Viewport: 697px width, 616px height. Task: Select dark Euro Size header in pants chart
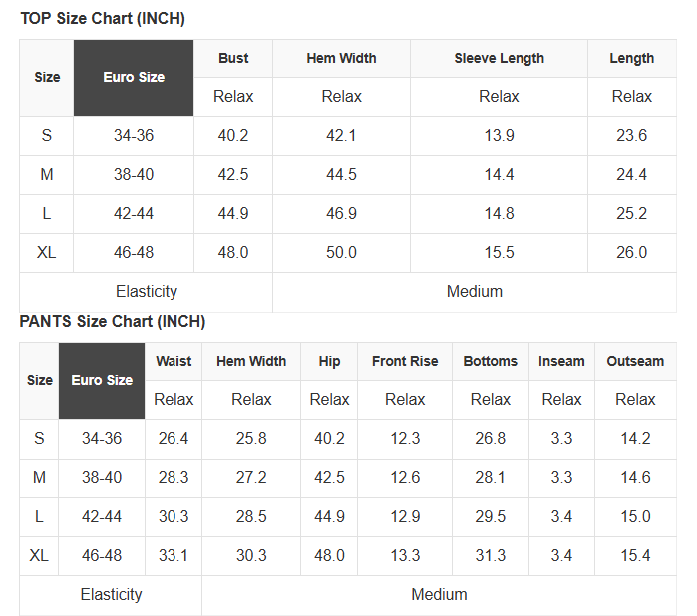tap(102, 380)
